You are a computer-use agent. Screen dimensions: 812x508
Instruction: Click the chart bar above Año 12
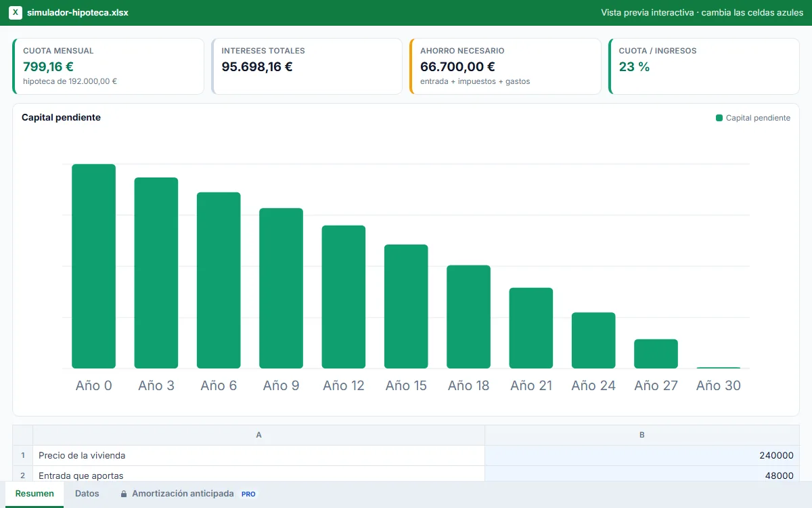(344, 297)
